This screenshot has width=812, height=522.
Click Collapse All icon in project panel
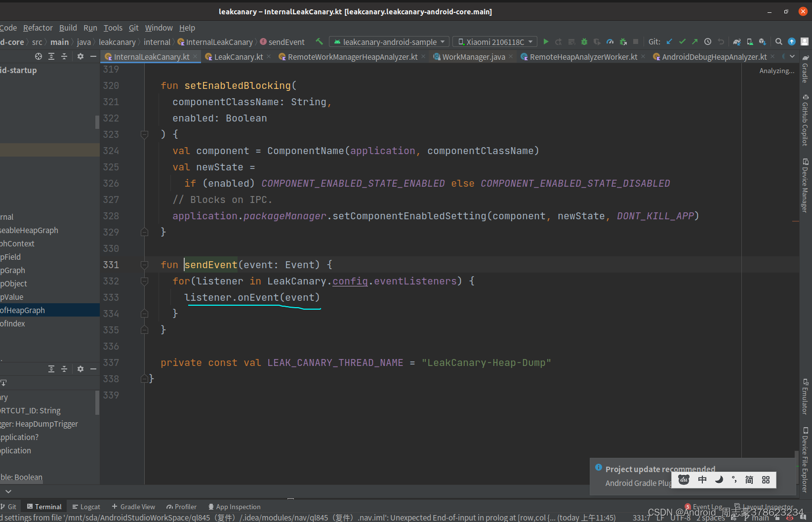coord(64,56)
